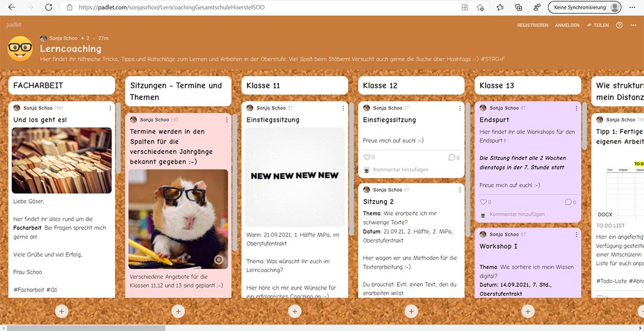The image size is (644, 331).
Task: Add a post to Klasse 13 column plus button
Action: (x=528, y=311)
